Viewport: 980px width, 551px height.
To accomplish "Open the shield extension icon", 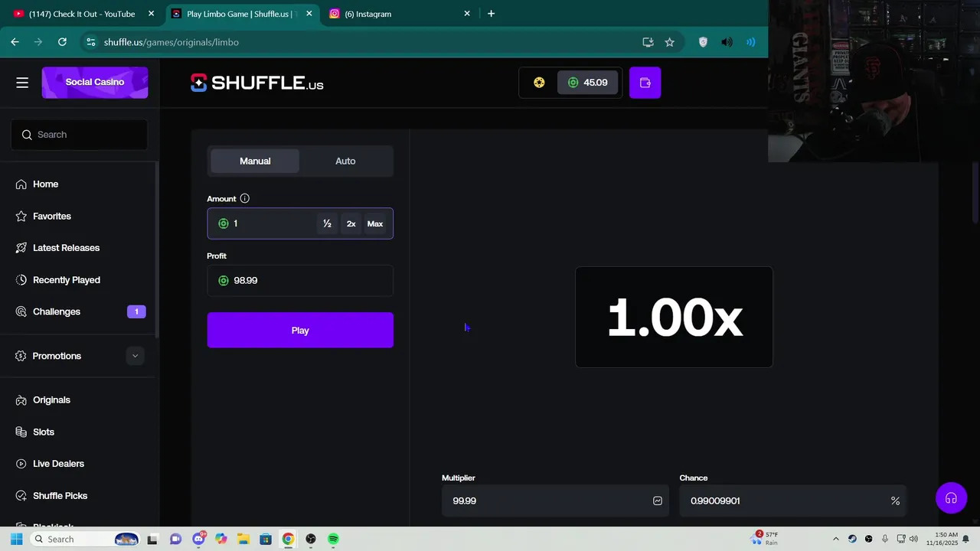I will pos(703,42).
